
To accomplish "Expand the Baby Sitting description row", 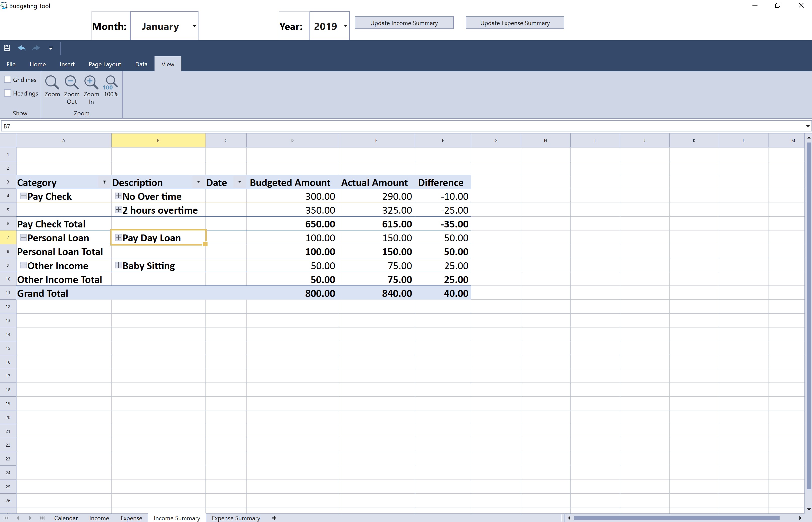I will point(118,265).
